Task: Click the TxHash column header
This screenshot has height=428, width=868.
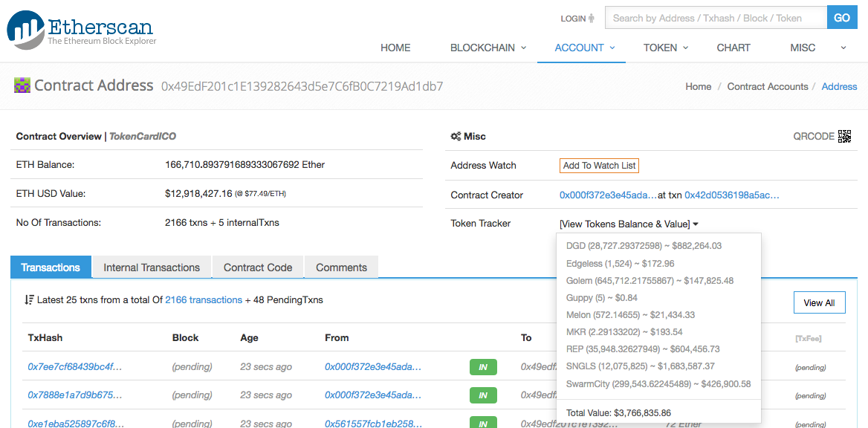Action: tap(45, 337)
